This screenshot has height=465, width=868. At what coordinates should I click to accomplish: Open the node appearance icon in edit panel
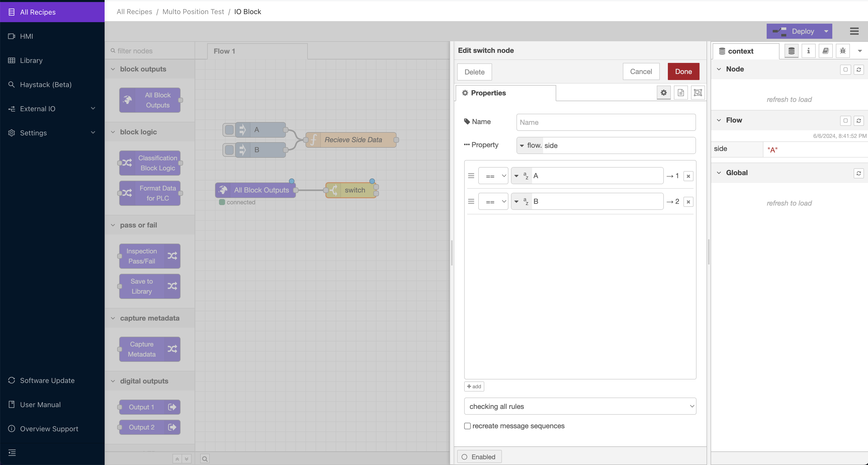pyautogui.click(x=698, y=92)
